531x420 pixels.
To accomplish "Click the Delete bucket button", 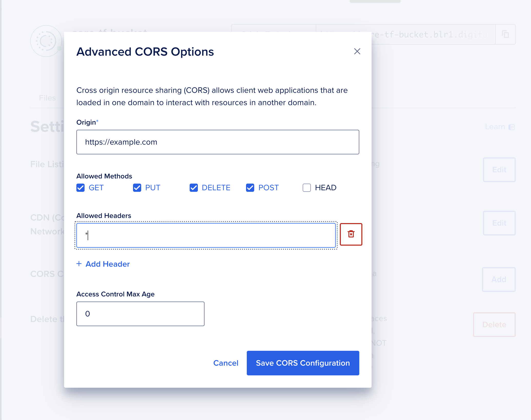I will 494,325.
